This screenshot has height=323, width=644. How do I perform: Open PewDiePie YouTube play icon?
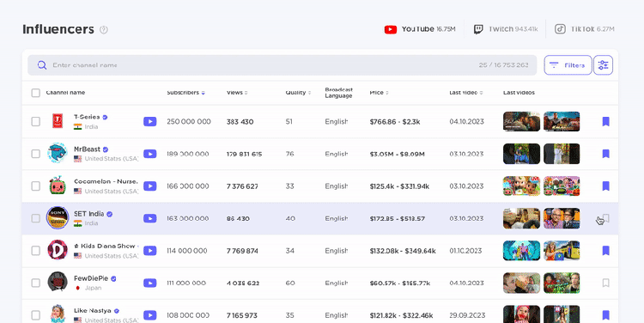pyautogui.click(x=150, y=283)
